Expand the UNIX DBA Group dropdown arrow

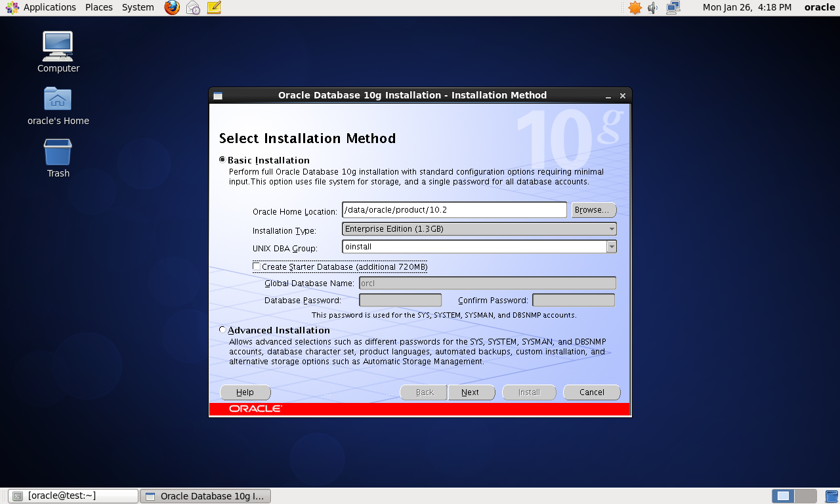(x=611, y=247)
